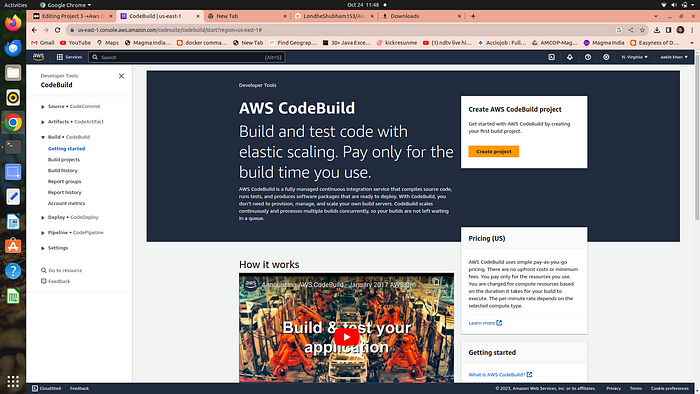700x394 pixels.
Task: Click CloudShell icon in footer bar
Action: pos(35,388)
